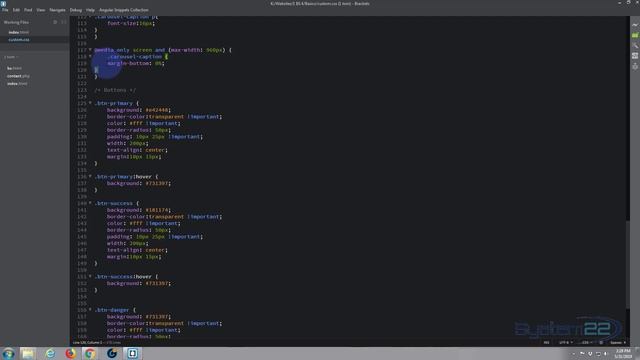Viewport: 640px width, 360px height.
Task: Click the Brackets app icon in title bar
Action: tap(3, 3)
